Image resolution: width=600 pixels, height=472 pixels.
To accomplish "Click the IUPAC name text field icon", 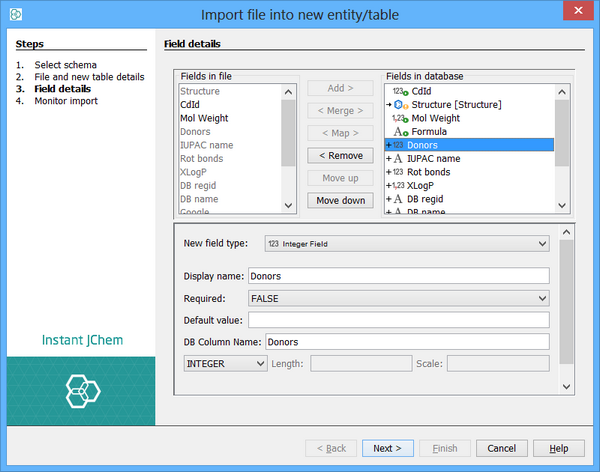I will click(x=397, y=159).
